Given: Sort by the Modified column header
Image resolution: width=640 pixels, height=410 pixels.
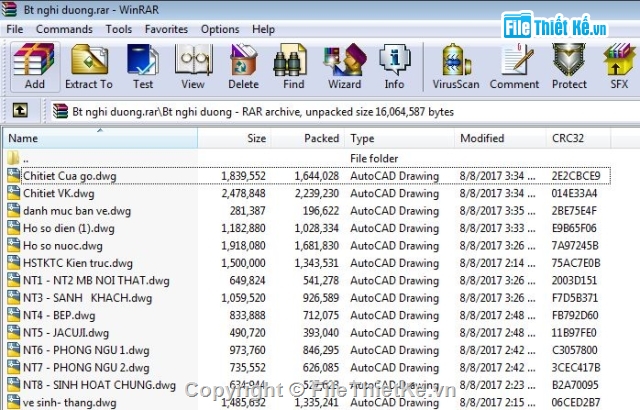Looking at the screenshot, I should pos(500,138).
